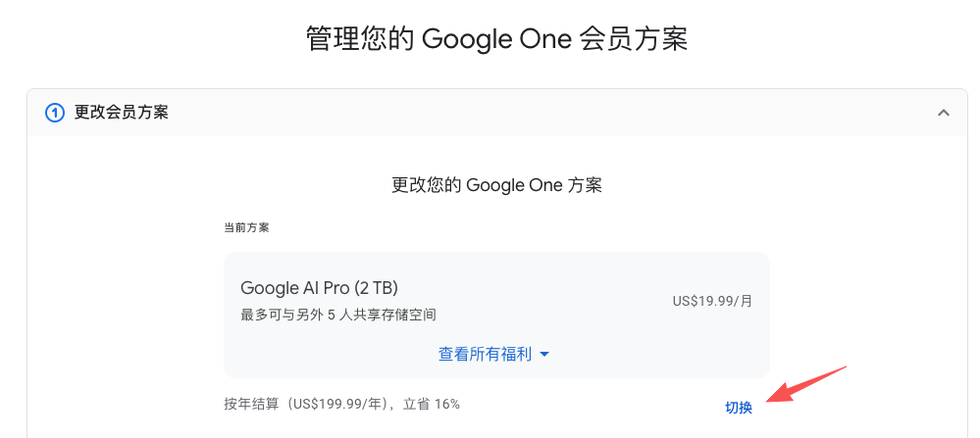The height and width of the screenshot is (438, 980).
Task: Click the blank header bar area right of 更改会员方案
Action: (x=550, y=113)
